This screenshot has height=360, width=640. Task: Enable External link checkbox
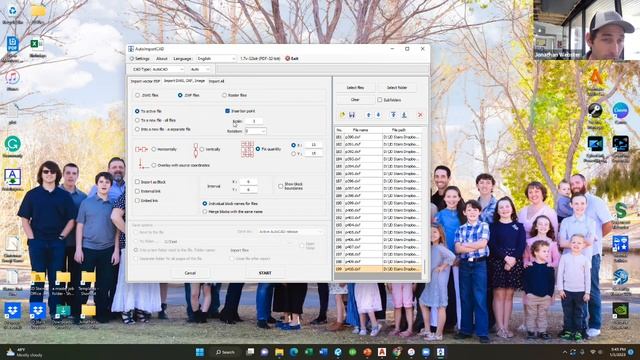(x=138, y=191)
